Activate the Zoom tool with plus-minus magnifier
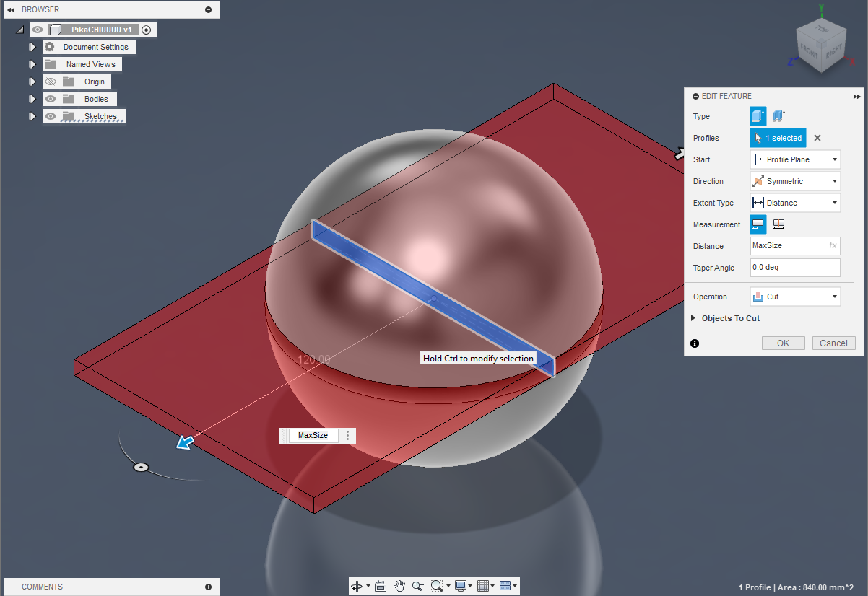 pyautogui.click(x=417, y=586)
